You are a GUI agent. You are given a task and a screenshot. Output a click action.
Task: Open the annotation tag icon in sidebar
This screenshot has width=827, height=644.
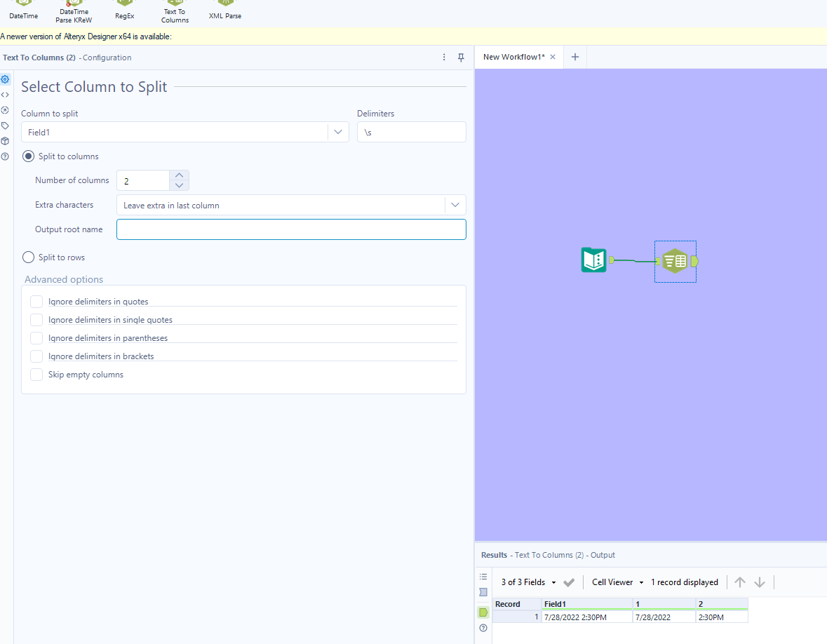click(6, 126)
